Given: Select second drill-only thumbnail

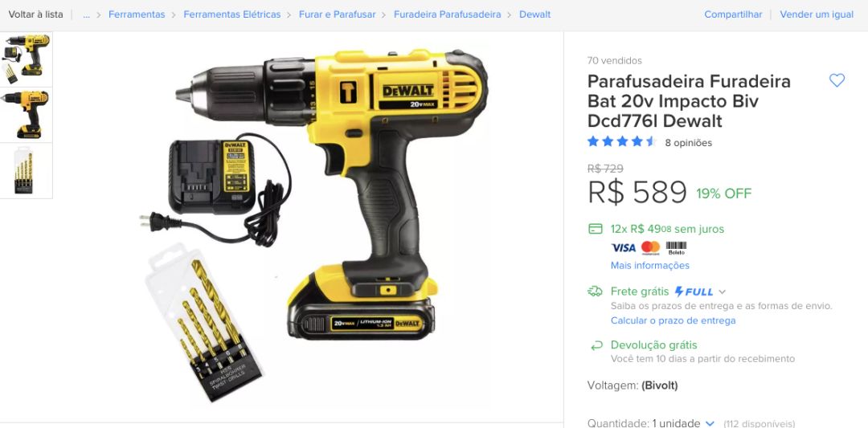Looking at the screenshot, I should click(x=26, y=115).
